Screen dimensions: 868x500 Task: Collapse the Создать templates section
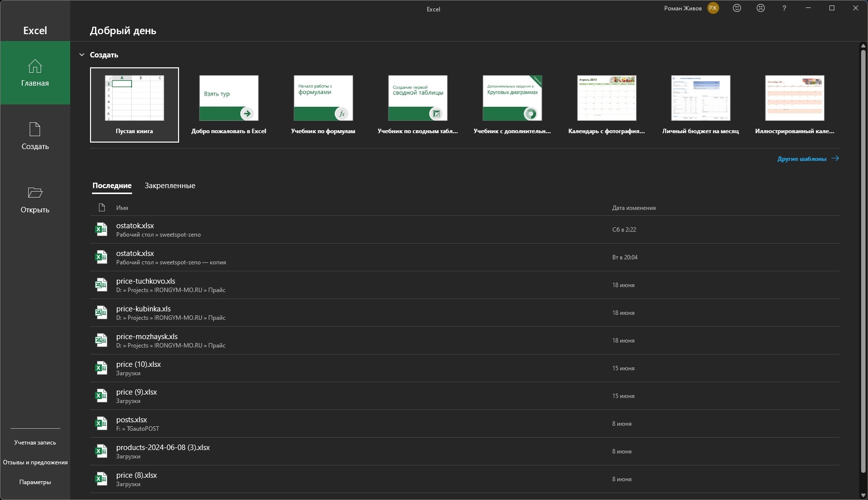[x=82, y=55]
